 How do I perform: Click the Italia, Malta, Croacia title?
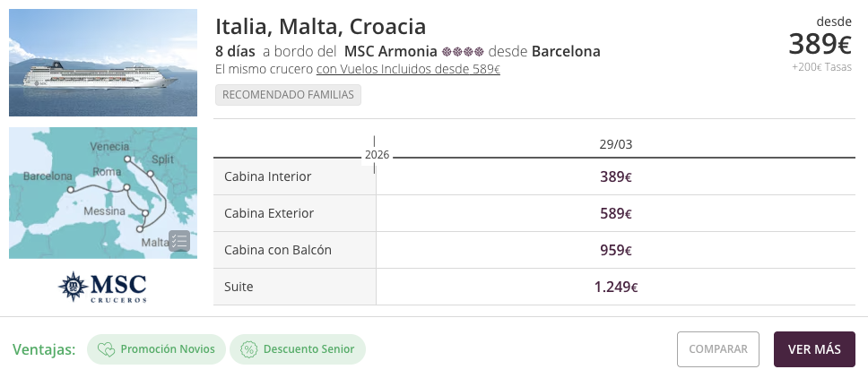click(320, 27)
